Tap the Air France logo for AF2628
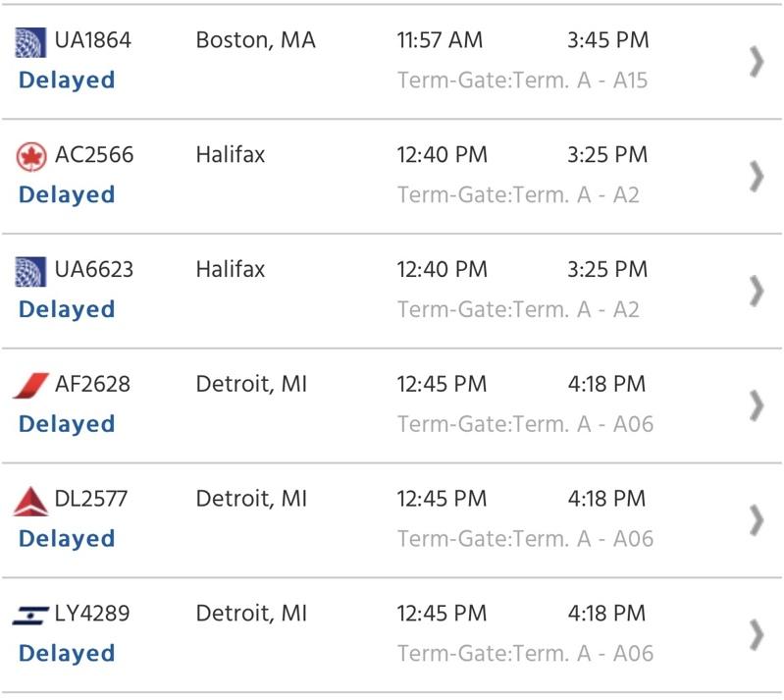Viewport: 784px width, 700px height. [x=30, y=385]
